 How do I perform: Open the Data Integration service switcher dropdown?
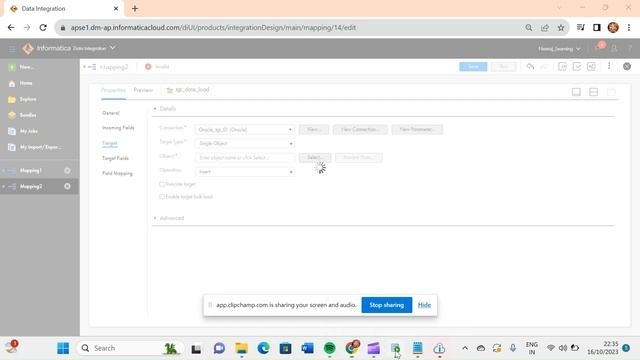coord(113,48)
